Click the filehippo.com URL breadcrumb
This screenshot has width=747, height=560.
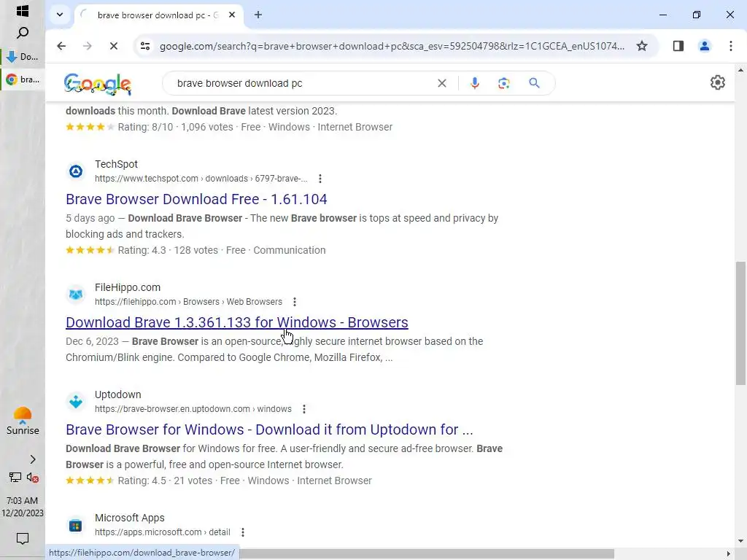188,302
